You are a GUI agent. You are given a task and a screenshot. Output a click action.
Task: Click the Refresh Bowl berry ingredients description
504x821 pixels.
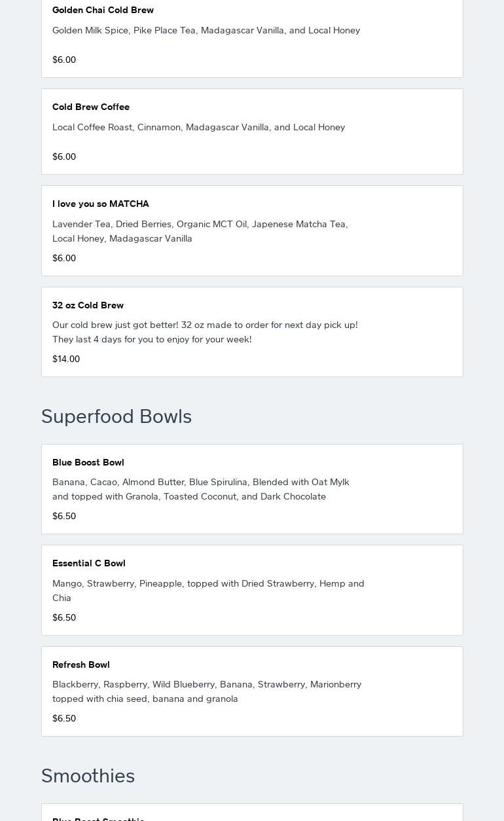coord(207,691)
